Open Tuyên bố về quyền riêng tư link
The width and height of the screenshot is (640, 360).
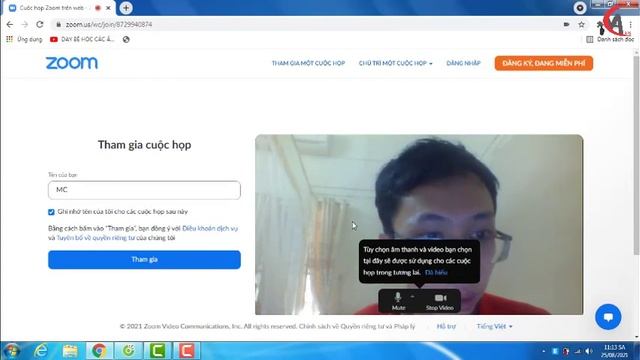pos(96,238)
